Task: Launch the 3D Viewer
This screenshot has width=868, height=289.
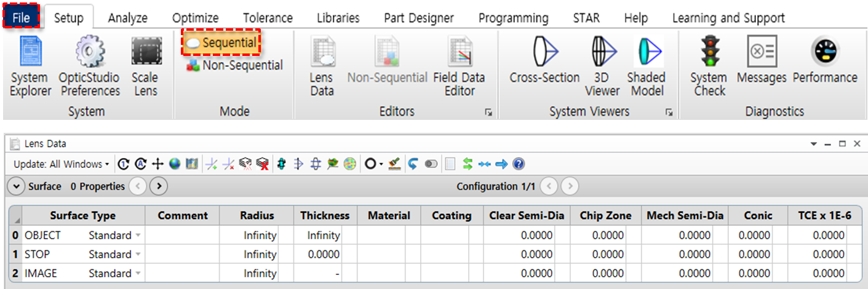Action: 602,66
